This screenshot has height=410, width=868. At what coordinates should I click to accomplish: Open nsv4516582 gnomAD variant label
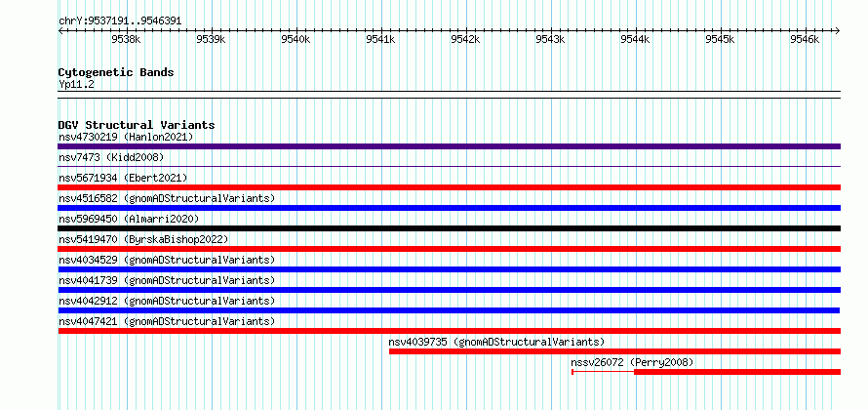click(167, 198)
